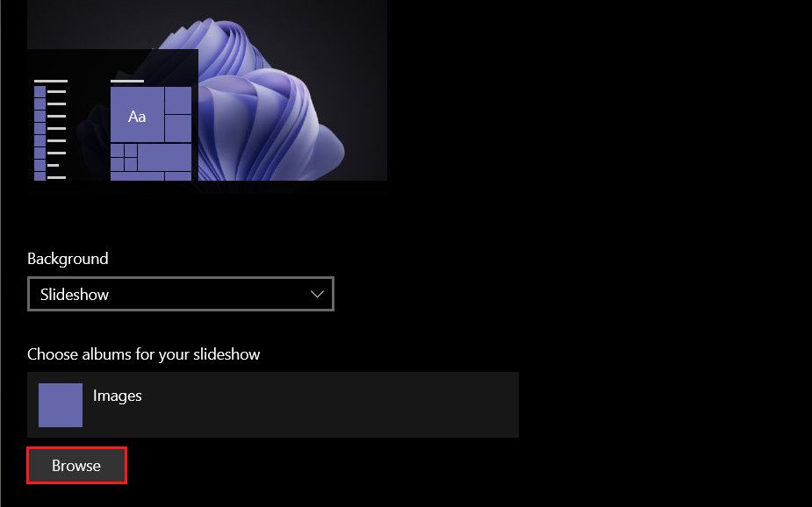Click the Aa sample tile in preview
The width and height of the screenshot is (812, 507).
[x=137, y=115]
